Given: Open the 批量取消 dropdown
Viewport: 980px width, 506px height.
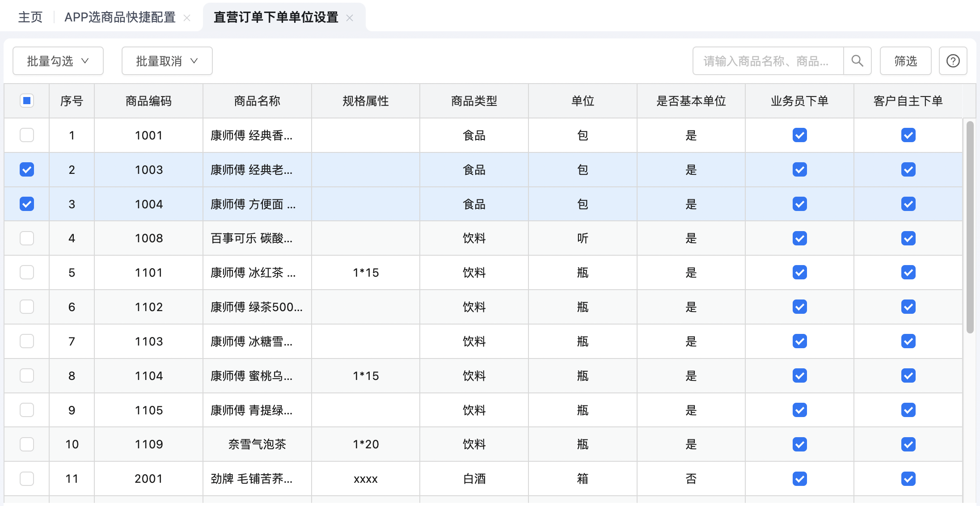Looking at the screenshot, I should (167, 61).
